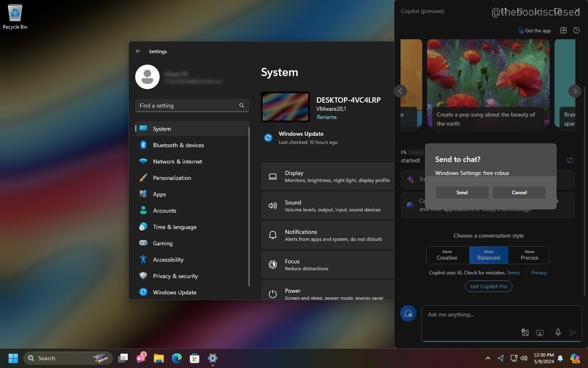Viewport: 588px width, 368px height.
Task: Open Accounts settings category
Action: [192, 211]
